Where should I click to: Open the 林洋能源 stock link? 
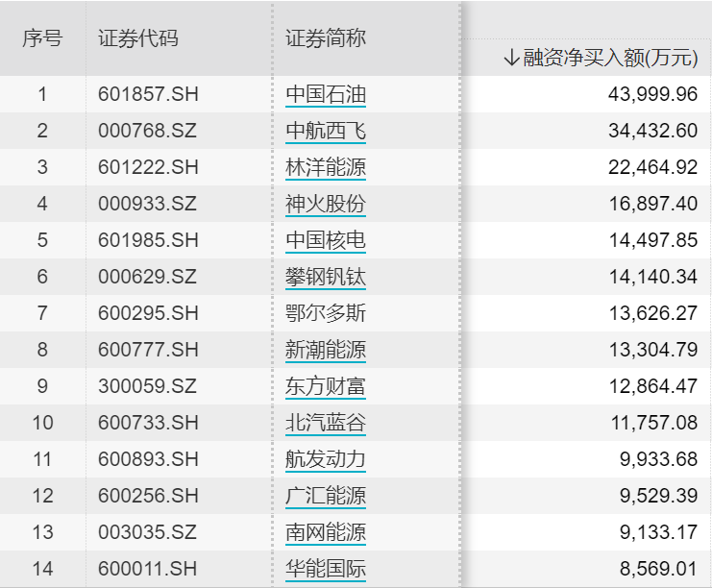click(x=326, y=167)
